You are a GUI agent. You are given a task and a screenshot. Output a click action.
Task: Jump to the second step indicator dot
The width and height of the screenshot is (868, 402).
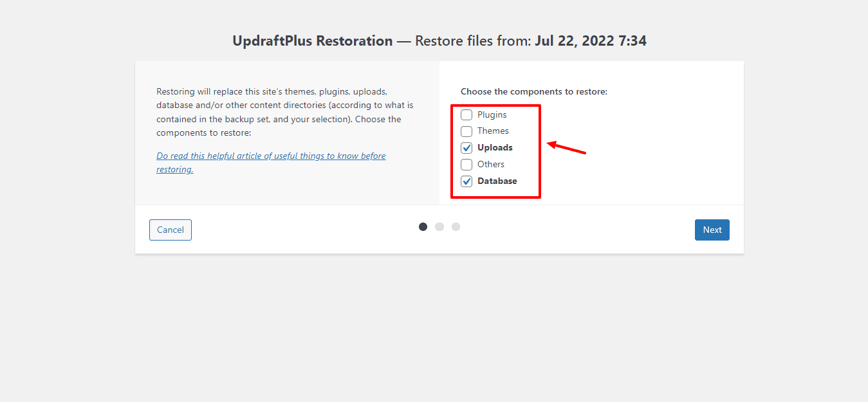click(439, 226)
